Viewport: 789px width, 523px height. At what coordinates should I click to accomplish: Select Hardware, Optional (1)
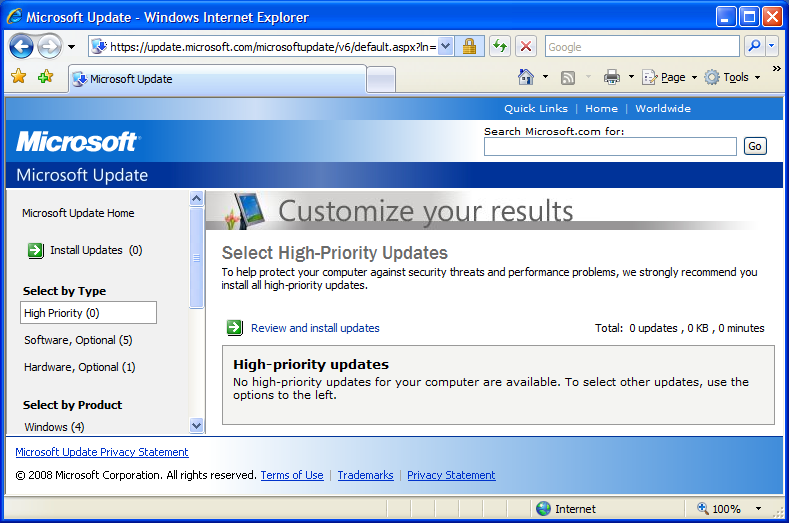(80, 367)
